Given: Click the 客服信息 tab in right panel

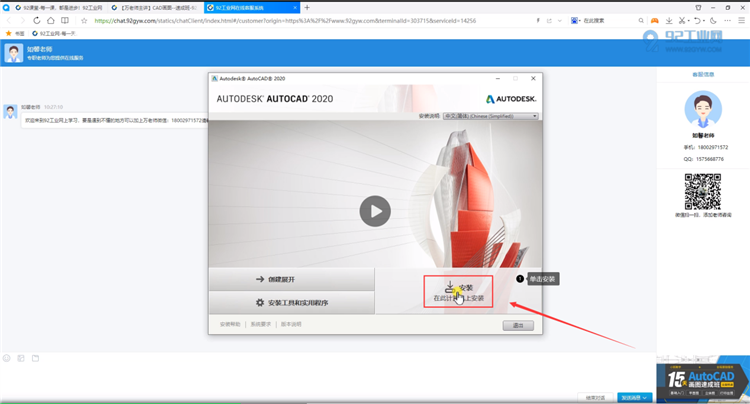Looking at the screenshot, I should (x=703, y=75).
